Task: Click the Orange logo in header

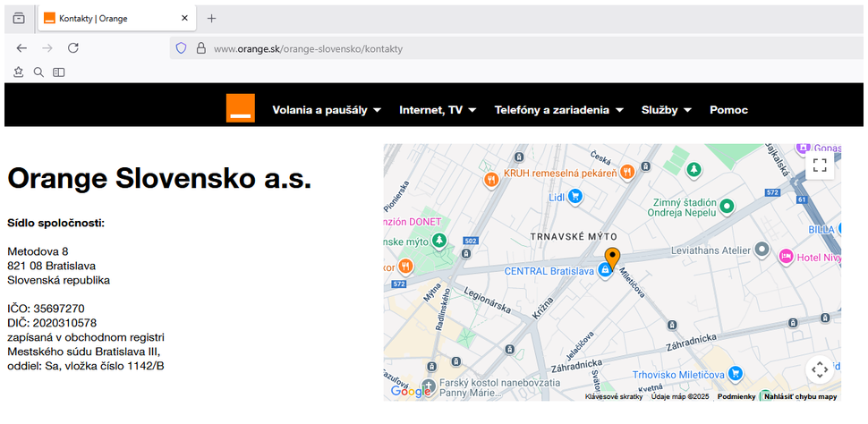Action: [x=240, y=107]
